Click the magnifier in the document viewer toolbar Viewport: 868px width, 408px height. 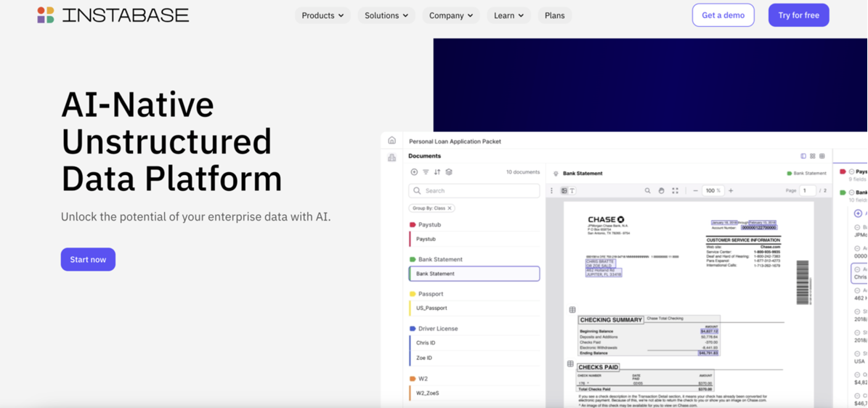click(647, 190)
